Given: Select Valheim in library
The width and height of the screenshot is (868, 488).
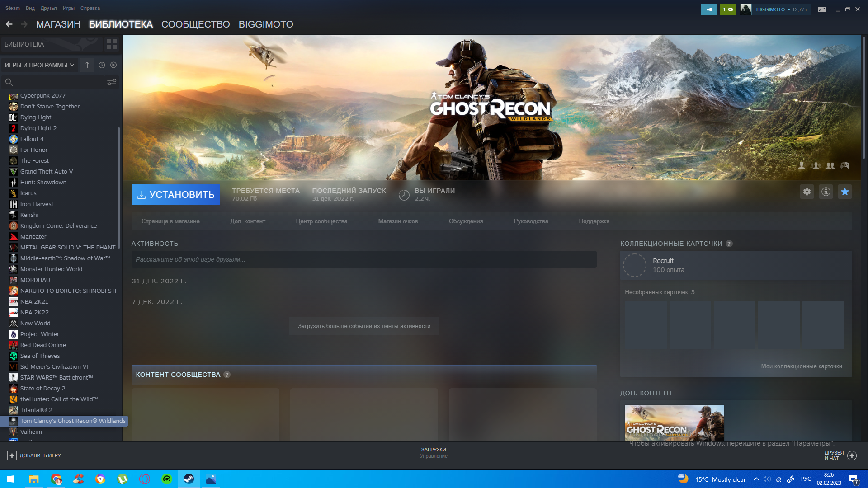Looking at the screenshot, I should [31, 432].
